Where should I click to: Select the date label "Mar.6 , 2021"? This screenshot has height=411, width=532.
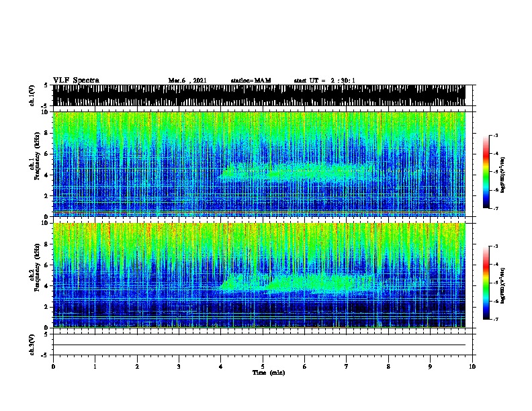[x=187, y=81]
